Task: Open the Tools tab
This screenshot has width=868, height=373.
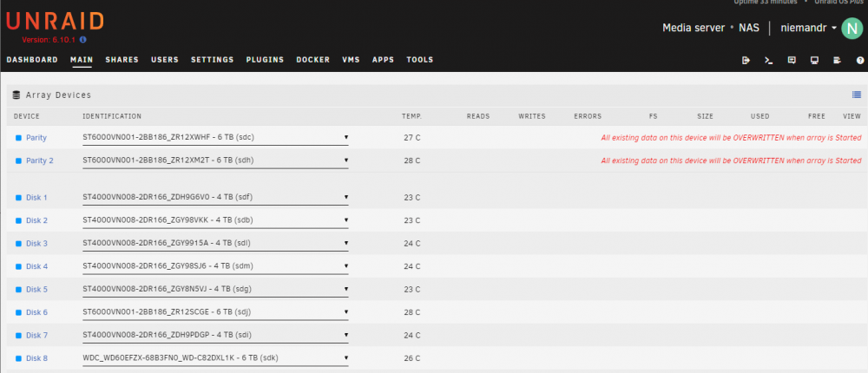Action: pyautogui.click(x=420, y=60)
